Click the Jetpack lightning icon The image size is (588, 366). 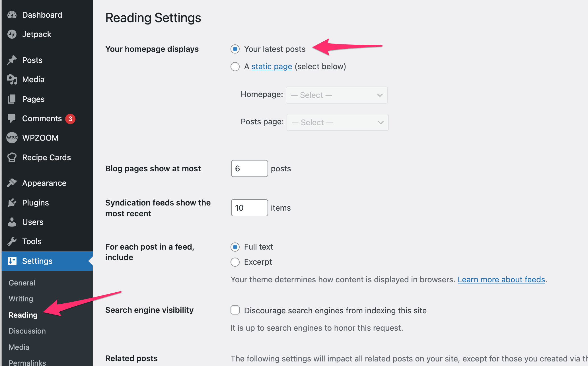12,34
